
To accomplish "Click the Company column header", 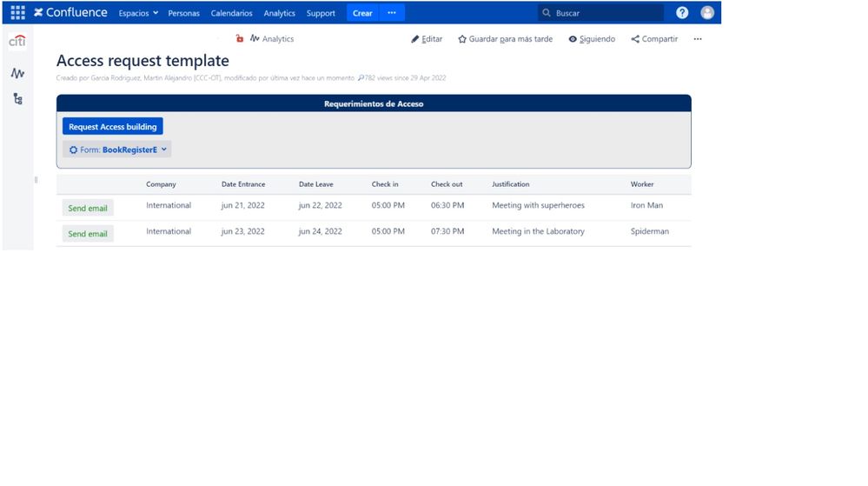I will tap(161, 184).
